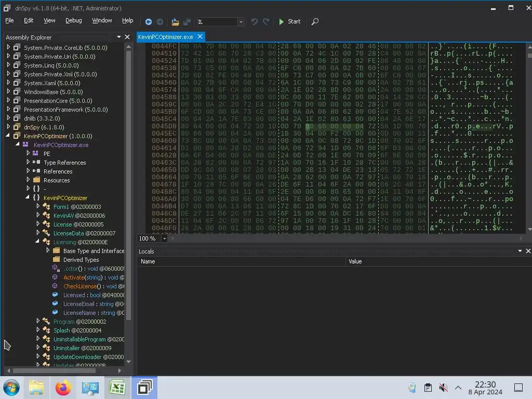Close the Locals panel
The height and width of the screenshot is (399, 532).
(528, 251)
